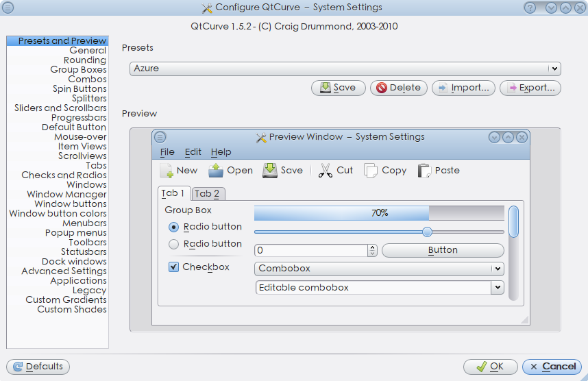Image resolution: width=588 pixels, height=381 pixels.
Task: Click the help question mark in title bar
Action: click(x=530, y=8)
